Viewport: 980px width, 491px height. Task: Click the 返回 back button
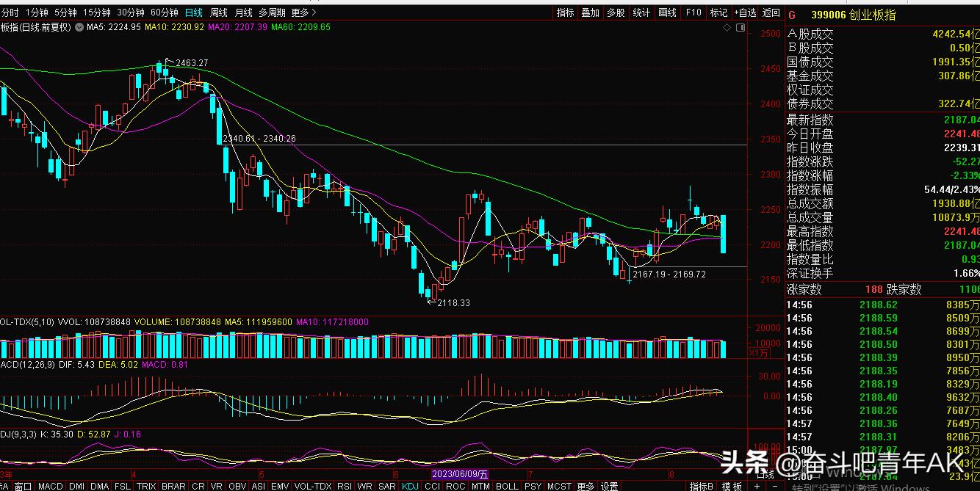tap(771, 12)
